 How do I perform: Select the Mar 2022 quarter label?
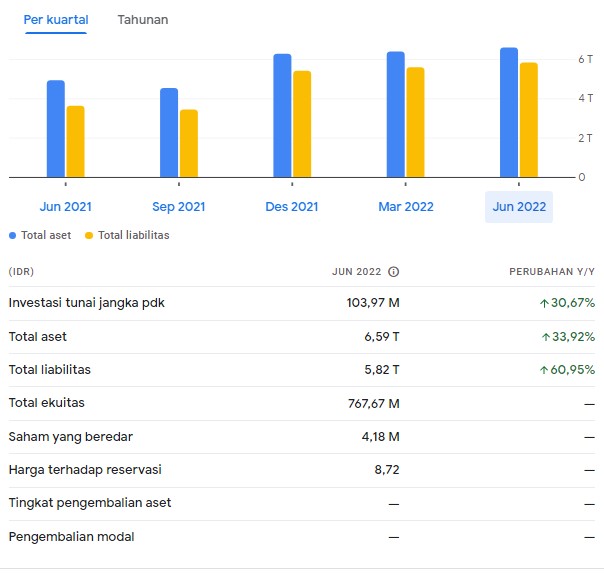(406, 207)
